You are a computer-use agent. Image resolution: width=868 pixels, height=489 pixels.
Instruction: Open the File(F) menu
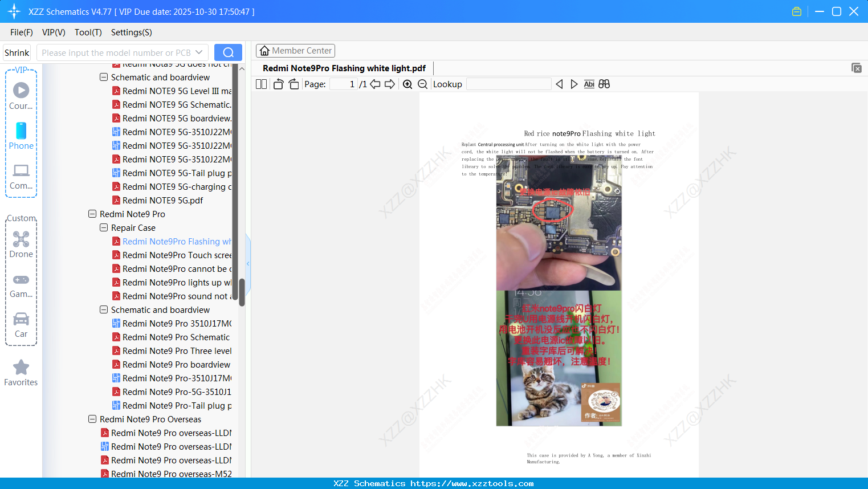22,32
